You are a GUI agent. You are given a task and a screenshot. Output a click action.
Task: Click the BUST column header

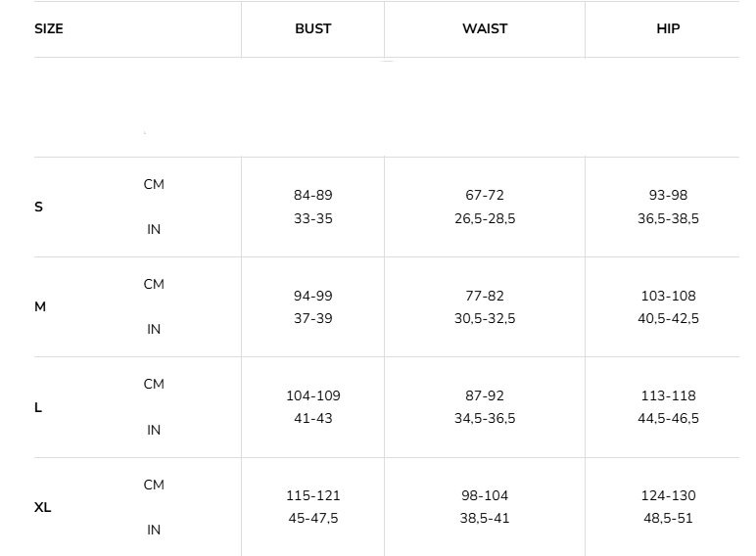pyautogui.click(x=313, y=29)
